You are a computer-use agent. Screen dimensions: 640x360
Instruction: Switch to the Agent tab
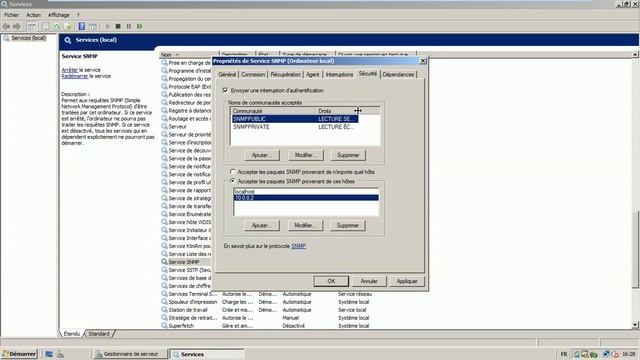pos(313,75)
